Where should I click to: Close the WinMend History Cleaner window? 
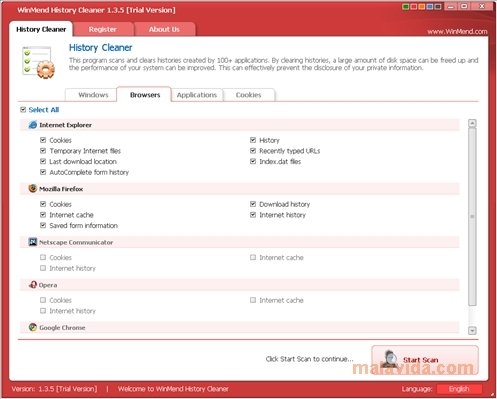(482, 7)
